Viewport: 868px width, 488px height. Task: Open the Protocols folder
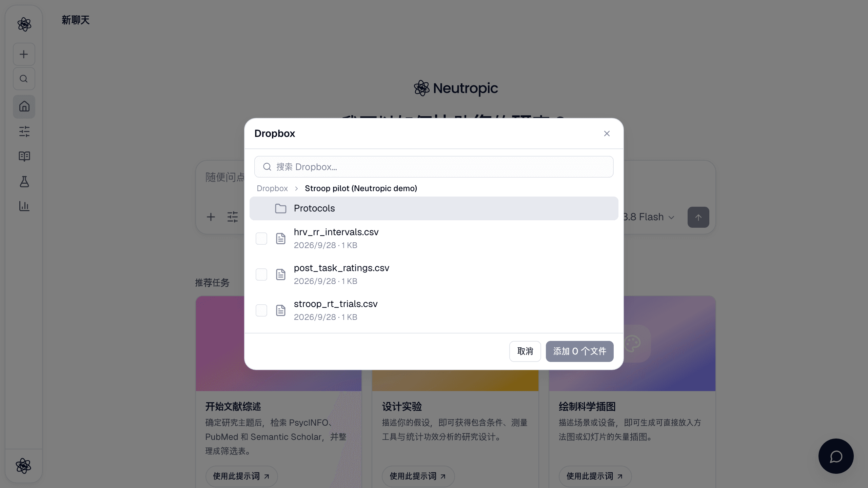point(434,208)
